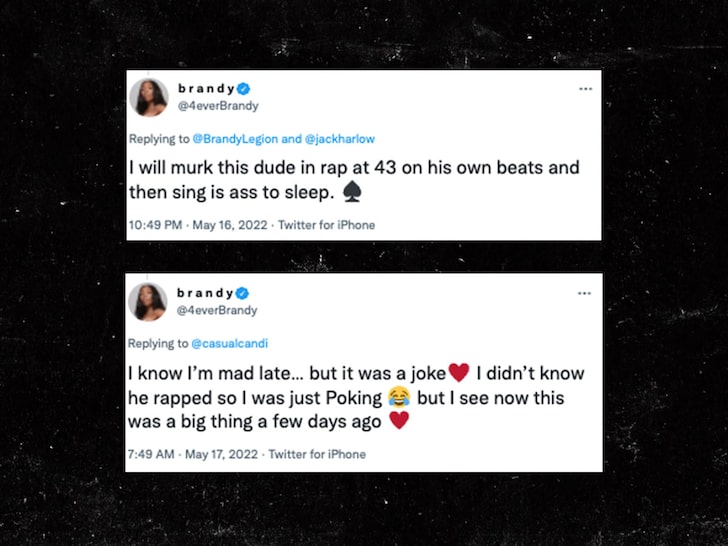Click the brandy display name in second tweet
This screenshot has width=728, height=546.
205,293
